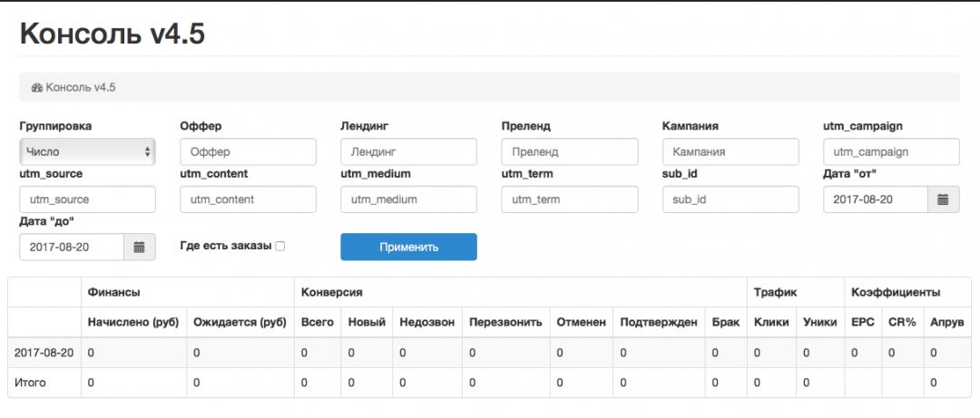Click the dashboard icon in the breadcrumb
Screen dimensions: 980x418
(x=37, y=87)
